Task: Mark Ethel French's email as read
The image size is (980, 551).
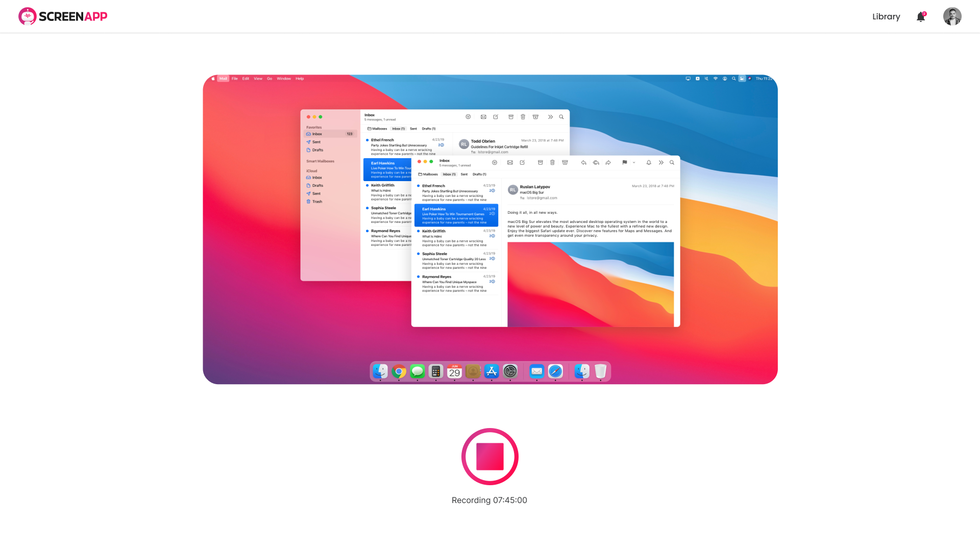Action: [418, 185]
